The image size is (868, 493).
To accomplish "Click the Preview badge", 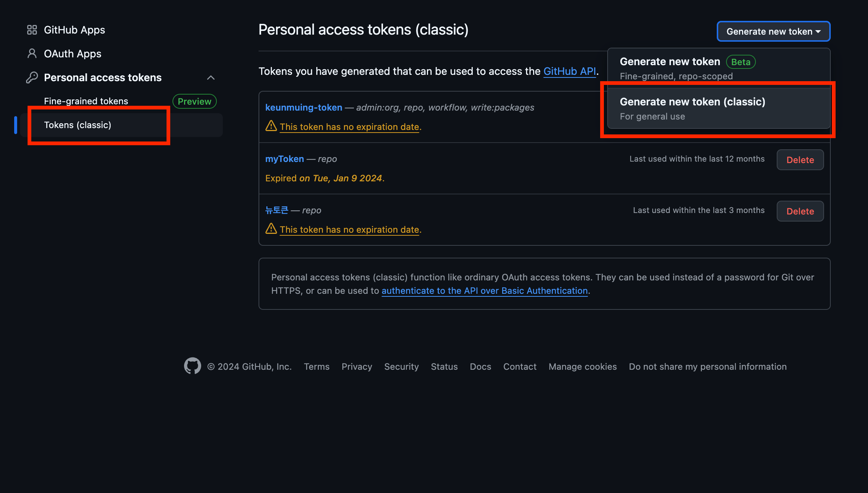I will click(x=194, y=101).
